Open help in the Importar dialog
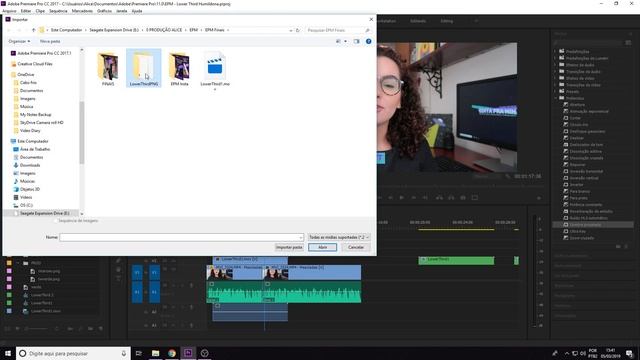 tap(369, 41)
